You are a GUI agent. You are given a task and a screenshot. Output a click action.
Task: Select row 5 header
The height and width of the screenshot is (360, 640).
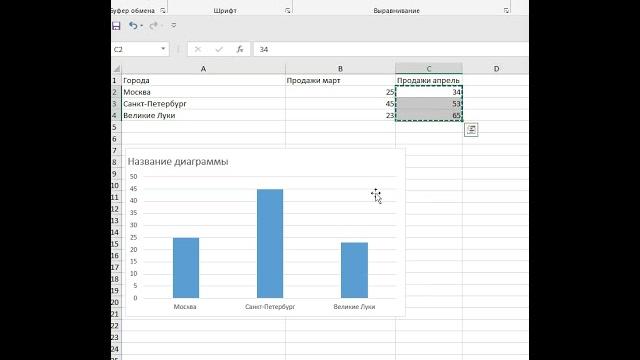click(116, 127)
